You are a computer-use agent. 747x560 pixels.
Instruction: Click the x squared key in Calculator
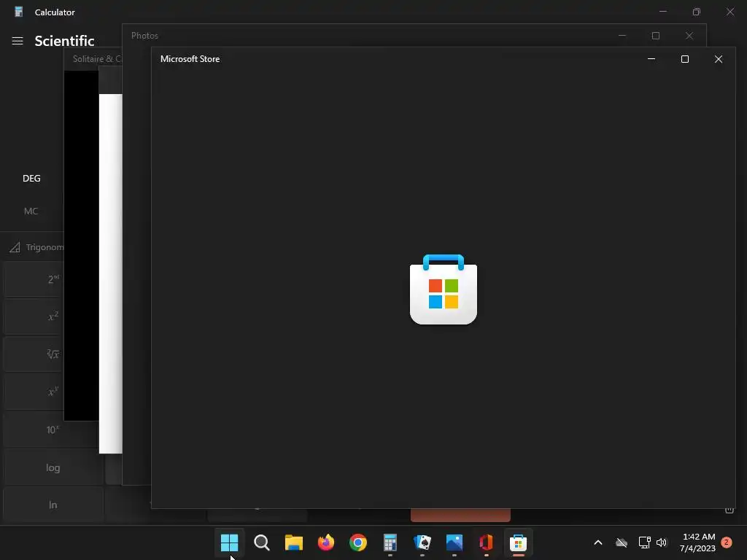click(34, 316)
